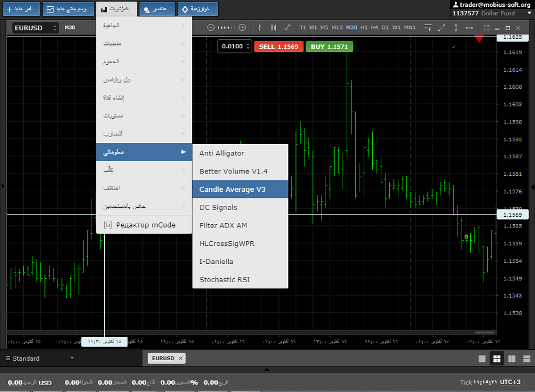This screenshot has height=392, width=535.
Task: Detach chart into separate window
Action: click(487, 28)
